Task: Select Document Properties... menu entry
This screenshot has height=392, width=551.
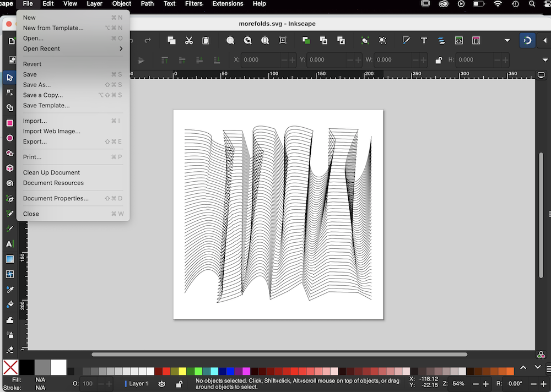Action: pos(56,198)
